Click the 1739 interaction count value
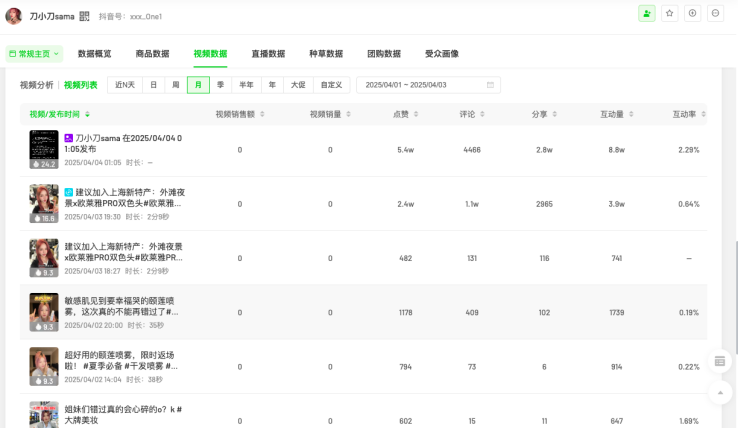The height and width of the screenshot is (428, 738). 617,313
